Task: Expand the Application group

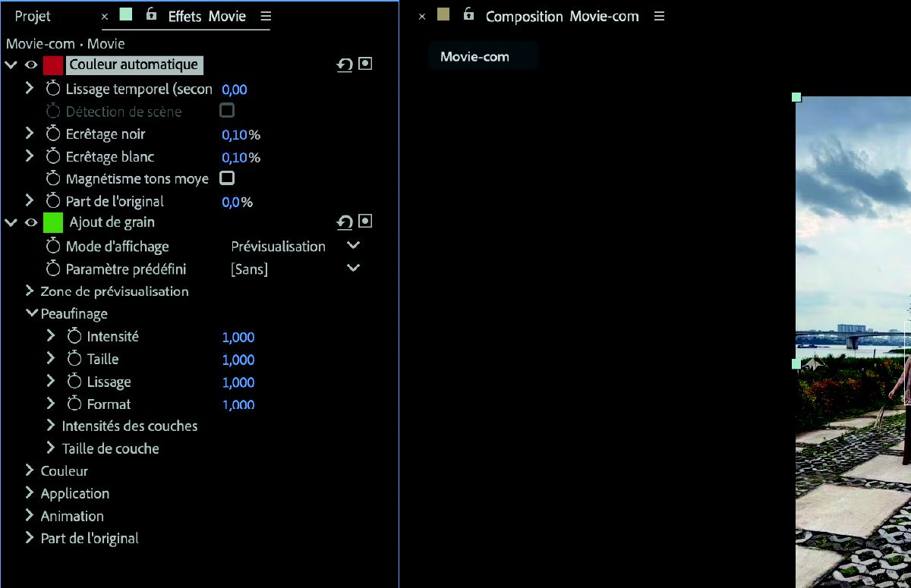Action: [30, 492]
